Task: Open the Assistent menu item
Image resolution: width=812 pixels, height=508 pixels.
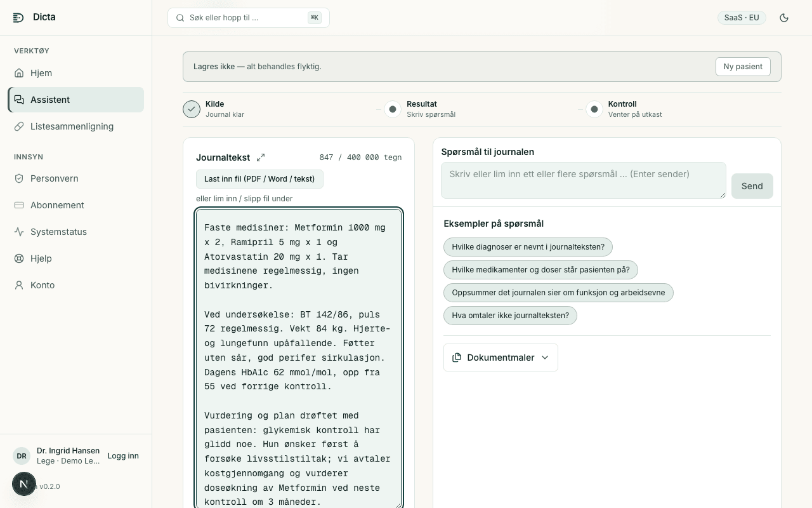Action: 76,100
